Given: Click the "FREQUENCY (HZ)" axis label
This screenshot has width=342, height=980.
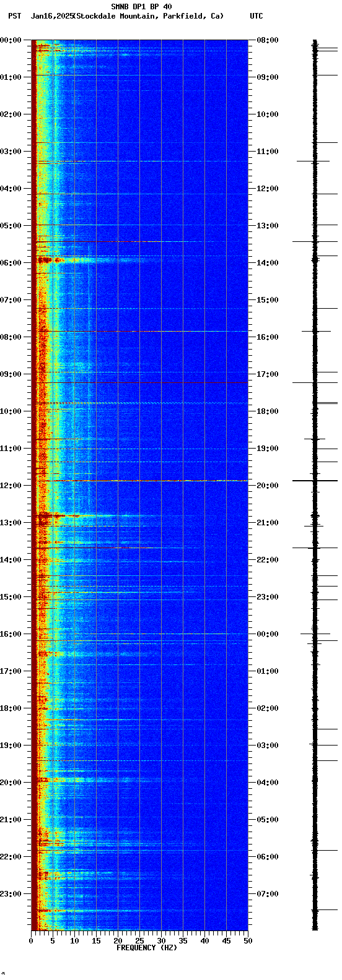Looking at the screenshot, I should pyautogui.click(x=147, y=947).
